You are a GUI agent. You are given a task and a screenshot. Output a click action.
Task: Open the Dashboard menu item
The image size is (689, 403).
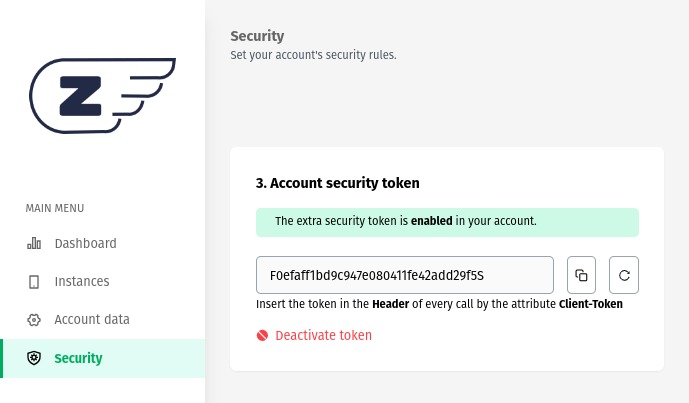coord(85,243)
